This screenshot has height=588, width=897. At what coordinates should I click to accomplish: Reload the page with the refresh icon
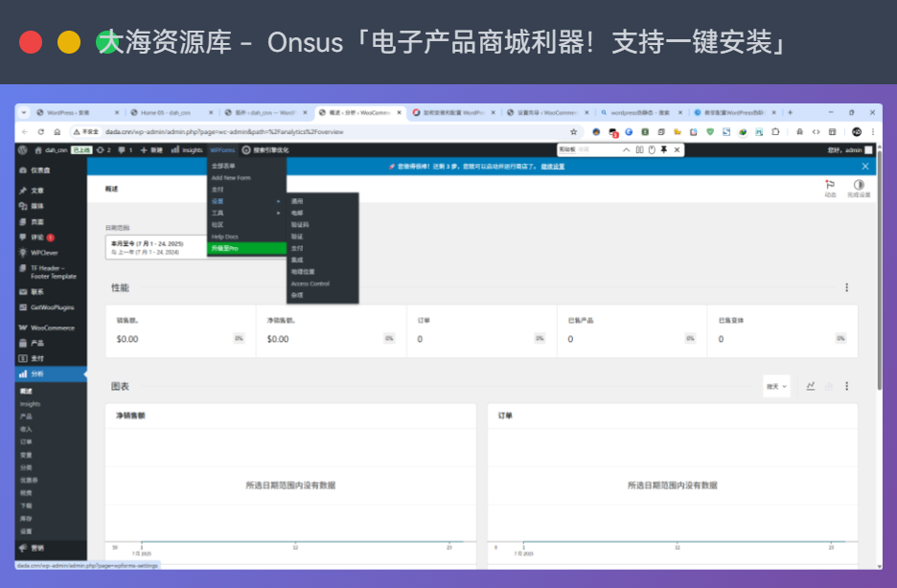pyautogui.click(x=41, y=132)
